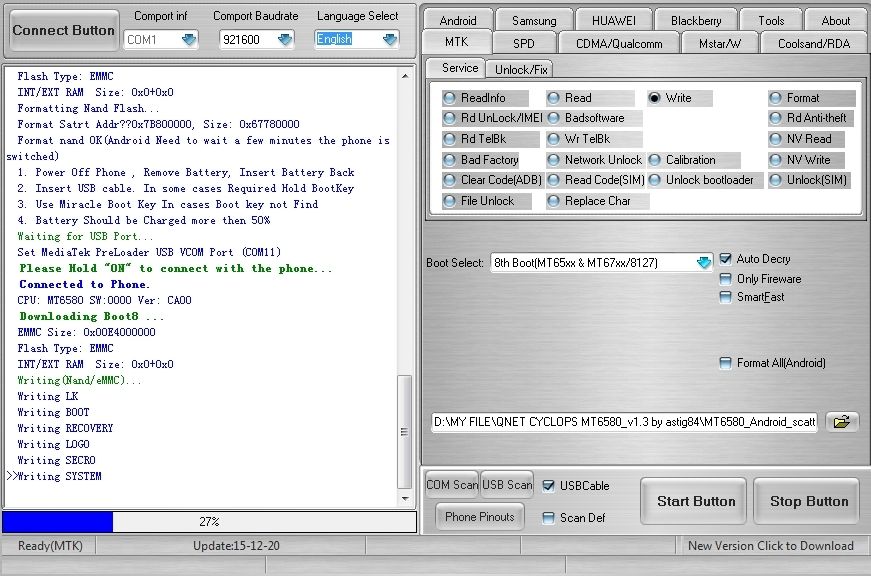Image resolution: width=871 pixels, height=576 pixels.
Task: Toggle the USBCable checkbox
Action: click(548, 486)
